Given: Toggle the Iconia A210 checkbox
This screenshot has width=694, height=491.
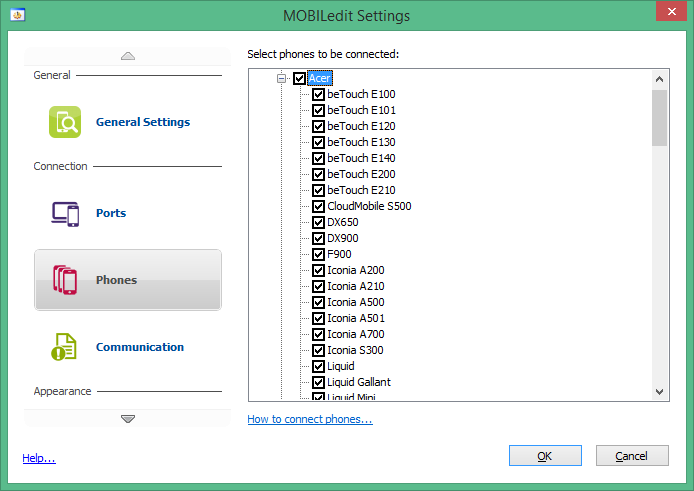Looking at the screenshot, I should click(x=318, y=286).
